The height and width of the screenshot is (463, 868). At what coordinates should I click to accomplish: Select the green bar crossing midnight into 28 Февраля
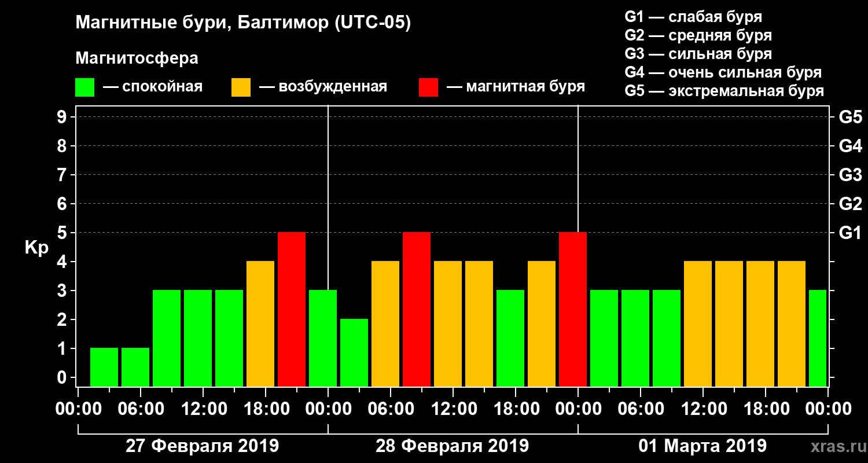coord(323,338)
